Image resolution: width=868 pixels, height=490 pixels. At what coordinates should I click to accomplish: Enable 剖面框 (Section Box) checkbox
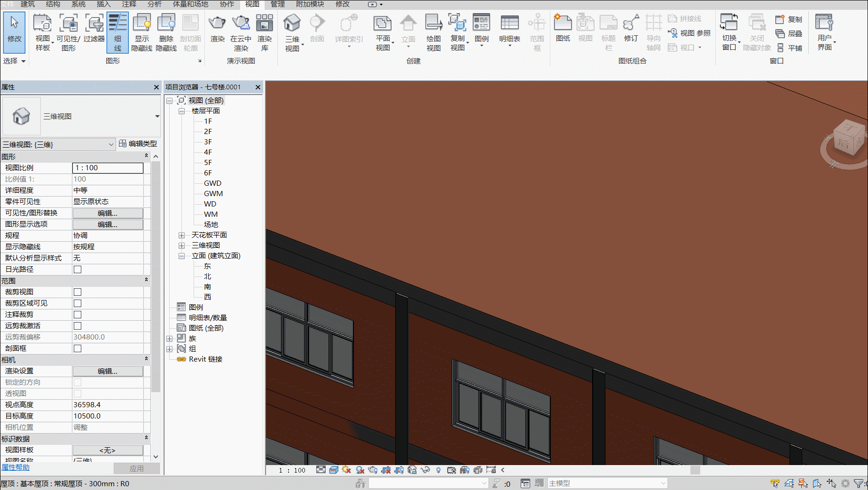point(78,348)
